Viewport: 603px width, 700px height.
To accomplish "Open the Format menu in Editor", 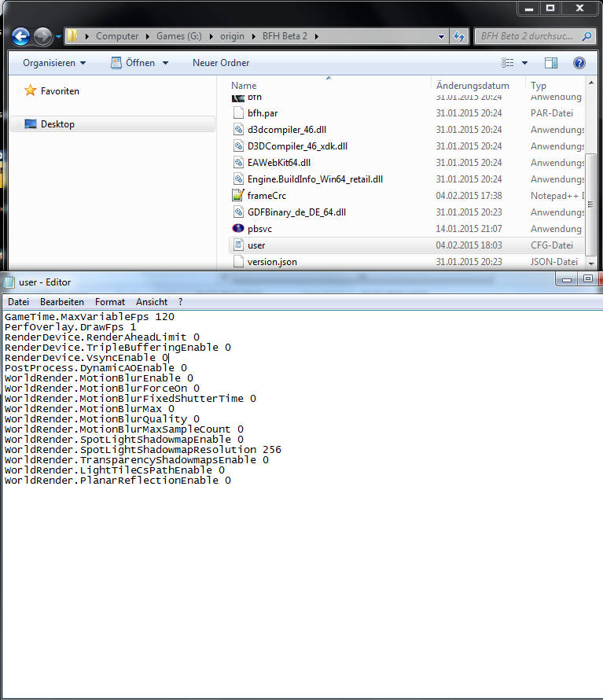I will (110, 302).
